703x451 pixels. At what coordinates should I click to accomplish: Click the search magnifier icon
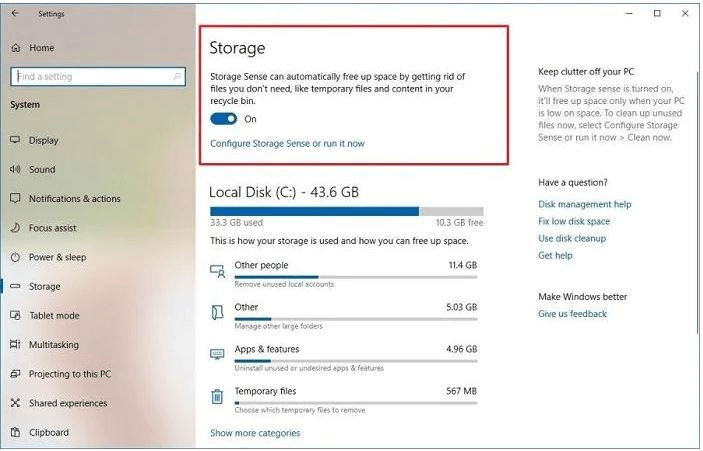177,77
